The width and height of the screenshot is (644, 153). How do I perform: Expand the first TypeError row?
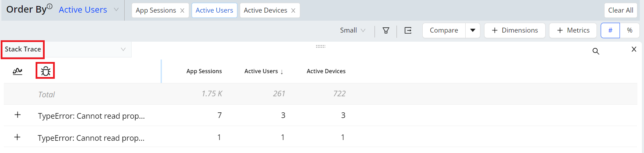pos(17,115)
